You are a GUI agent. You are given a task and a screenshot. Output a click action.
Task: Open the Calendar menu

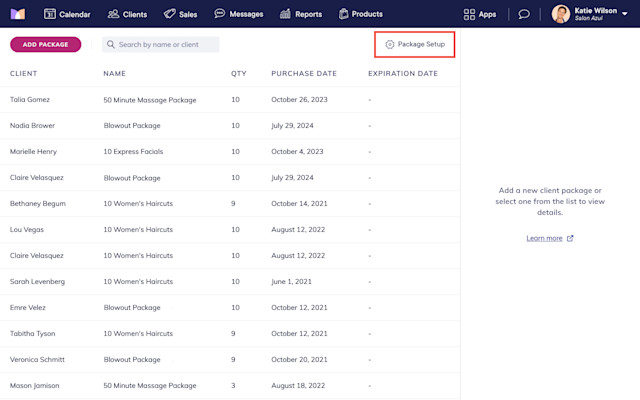[67, 14]
